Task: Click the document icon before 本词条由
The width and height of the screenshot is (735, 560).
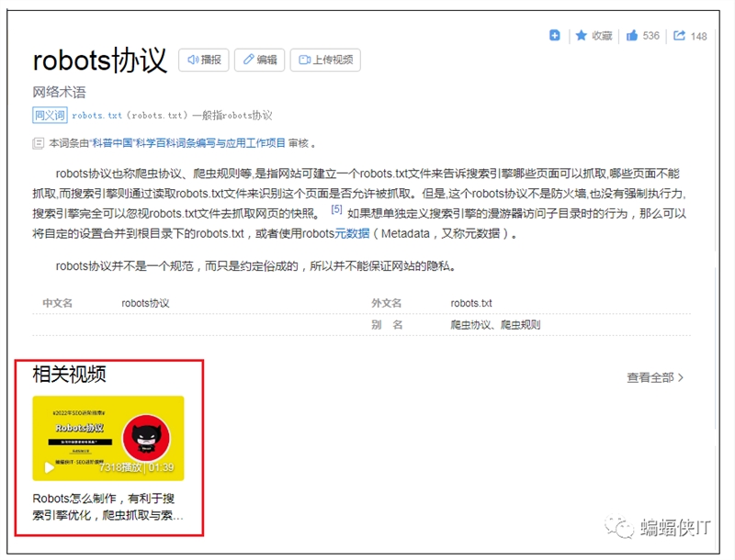Action: click(38, 143)
